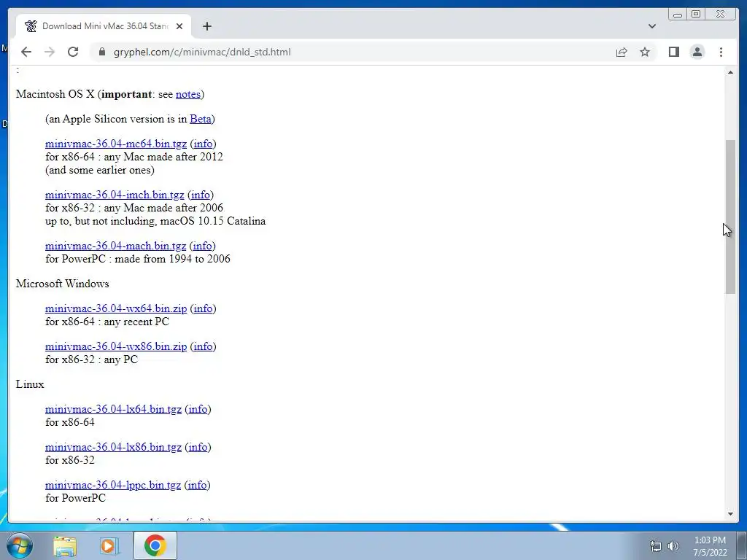Screen dimensions: 747x560
Task: Open info for the lx86 Linux build
Action: (x=198, y=447)
